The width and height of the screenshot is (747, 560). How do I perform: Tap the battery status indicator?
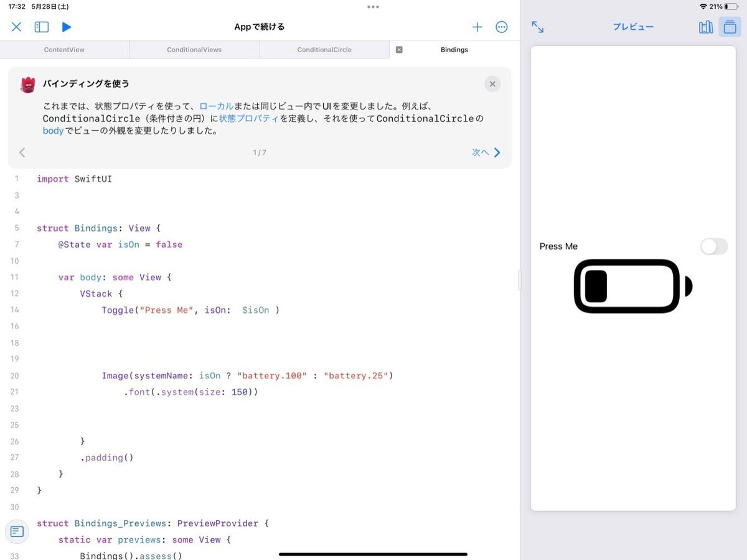[731, 6]
